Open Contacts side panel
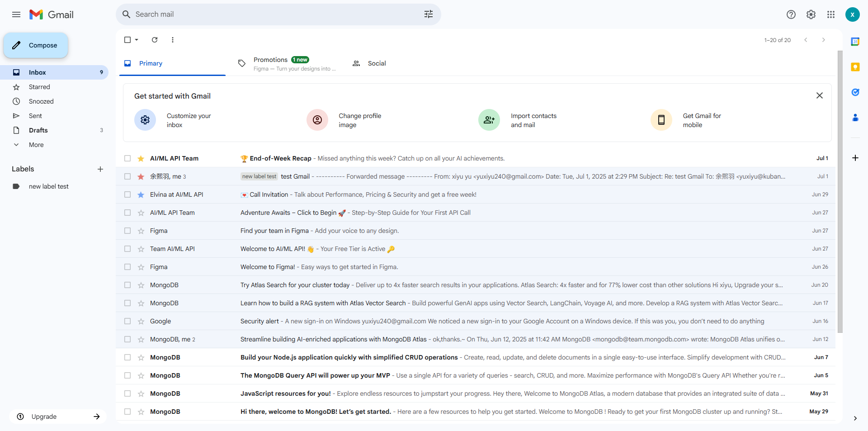 (855, 118)
